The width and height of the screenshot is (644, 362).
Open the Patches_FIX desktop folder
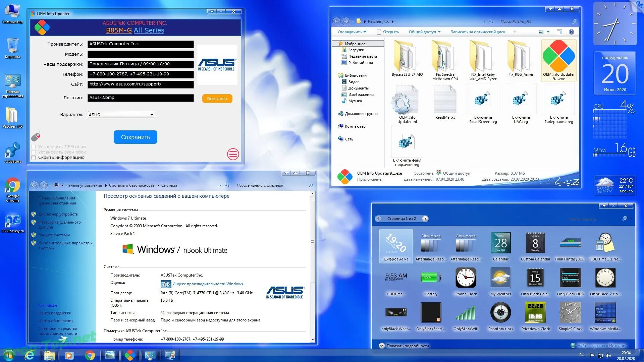(12, 117)
